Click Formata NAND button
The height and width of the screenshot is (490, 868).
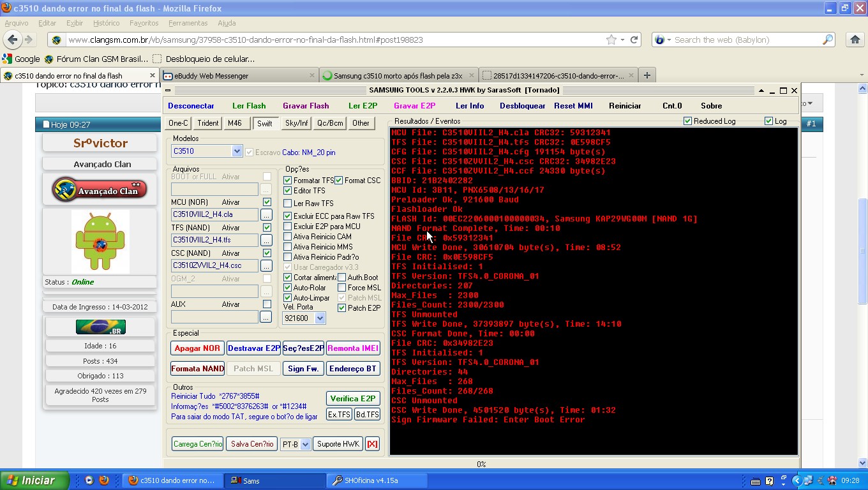tap(197, 369)
